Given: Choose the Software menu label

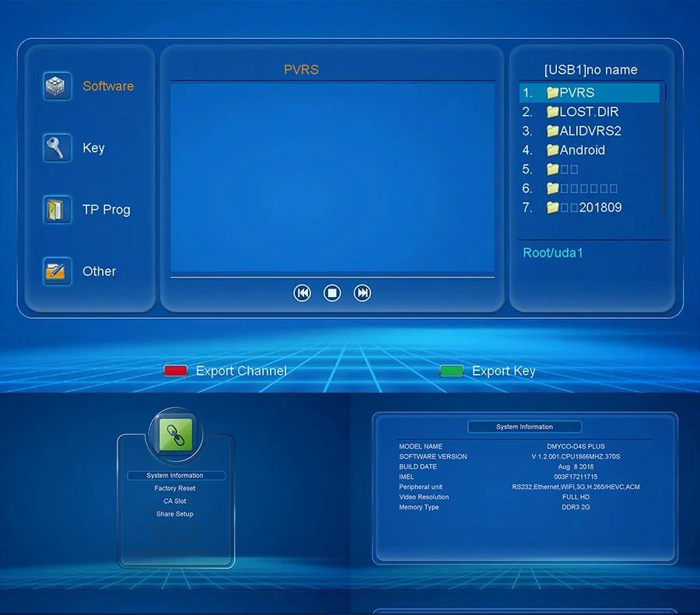Looking at the screenshot, I should (108, 86).
